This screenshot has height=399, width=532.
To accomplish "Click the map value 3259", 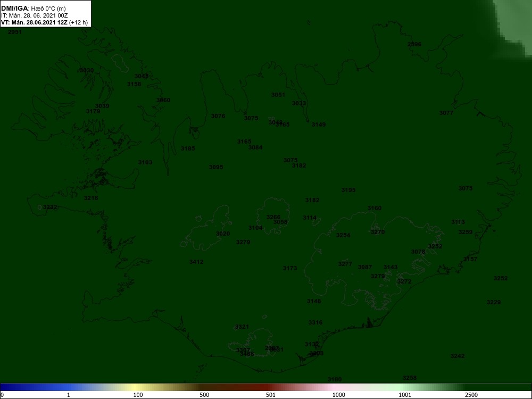I will (x=465, y=232).
